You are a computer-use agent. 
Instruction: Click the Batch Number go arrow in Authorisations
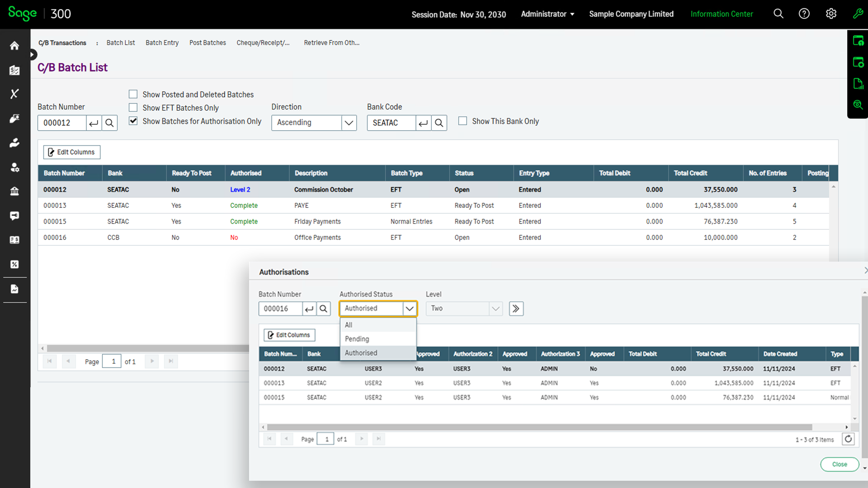[x=309, y=309]
